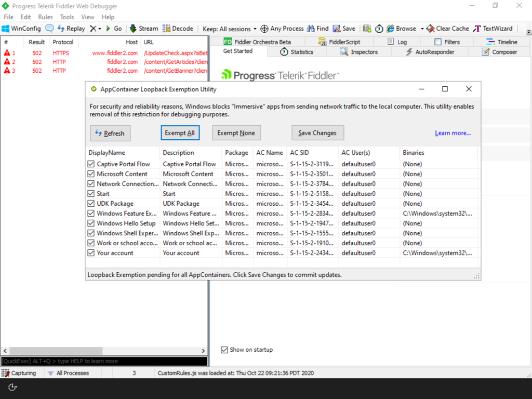Expand the Browse dropdown arrow
532x399 pixels.
pos(422,29)
